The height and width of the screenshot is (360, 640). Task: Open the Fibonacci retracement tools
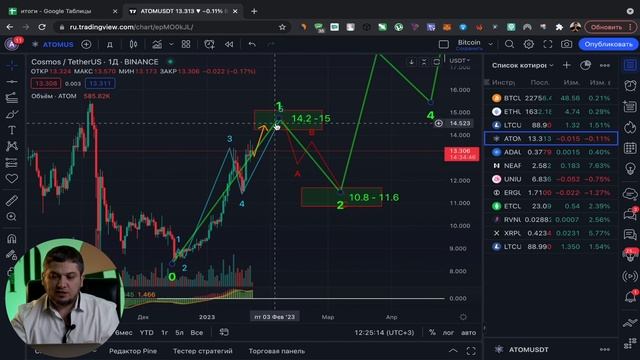click(x=12, y=98)
